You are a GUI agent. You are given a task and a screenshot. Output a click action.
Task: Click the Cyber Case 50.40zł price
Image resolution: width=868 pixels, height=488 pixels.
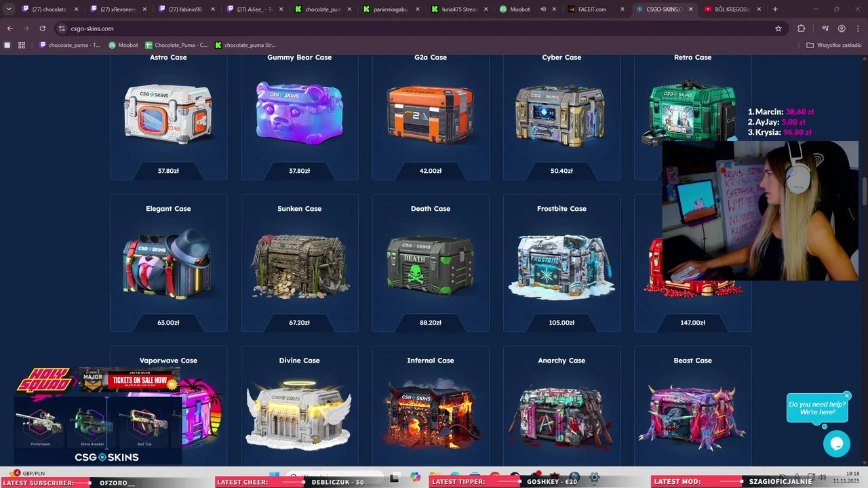(x=561, y=171)
